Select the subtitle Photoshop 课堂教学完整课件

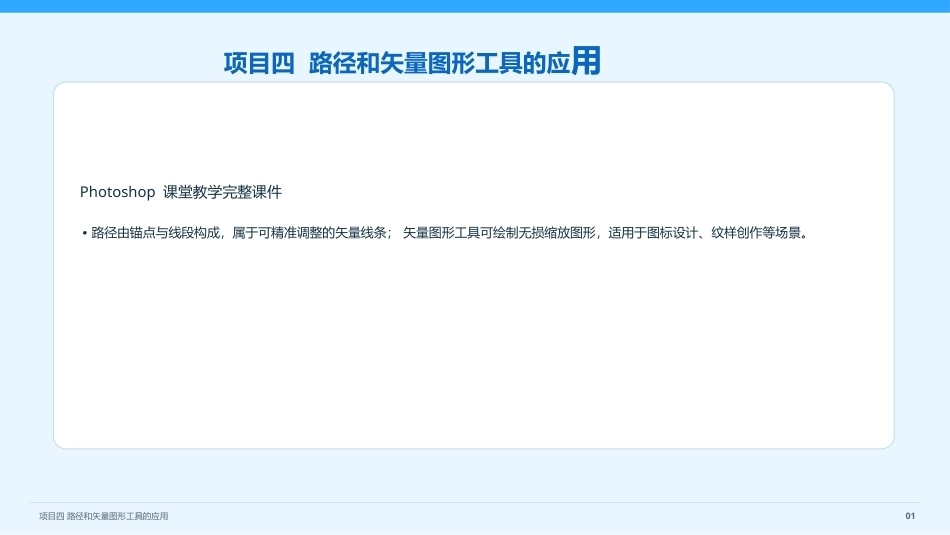tap(181, 192)
